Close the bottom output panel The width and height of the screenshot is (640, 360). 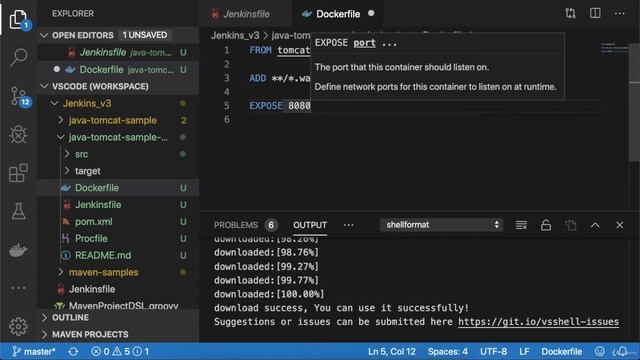pyautogui.click(x=620, y=225)
